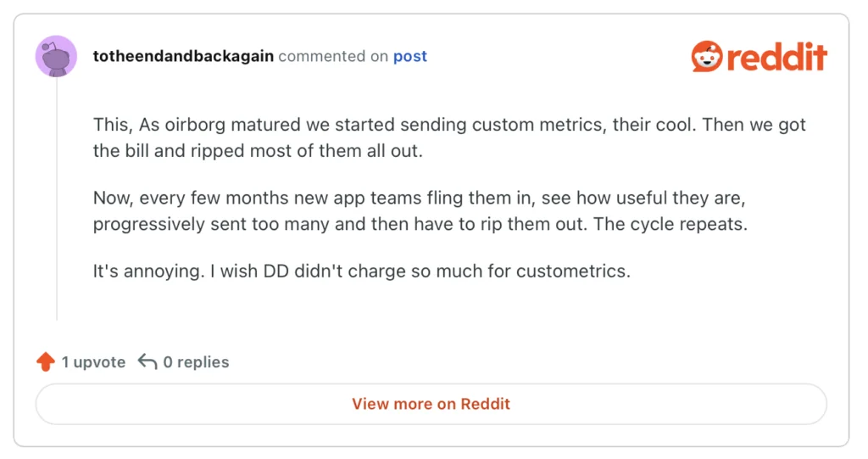Click the orange upvote arrow icon
Viewport: 868px width, 459px height.
46,362
